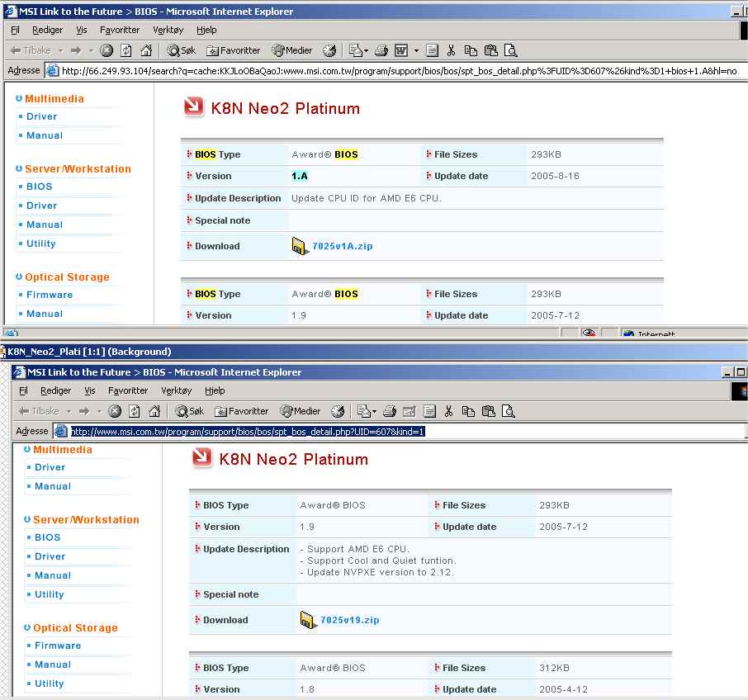Open Server/Workstation BIOS link in Google-cache window
The height and width of the screenshot is (700, 748).
pos(39,187)
